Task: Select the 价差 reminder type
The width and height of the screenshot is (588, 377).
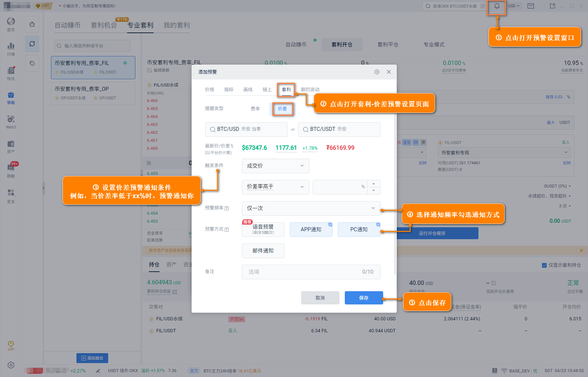Action: pyautogui.click(x=282, y=109)
